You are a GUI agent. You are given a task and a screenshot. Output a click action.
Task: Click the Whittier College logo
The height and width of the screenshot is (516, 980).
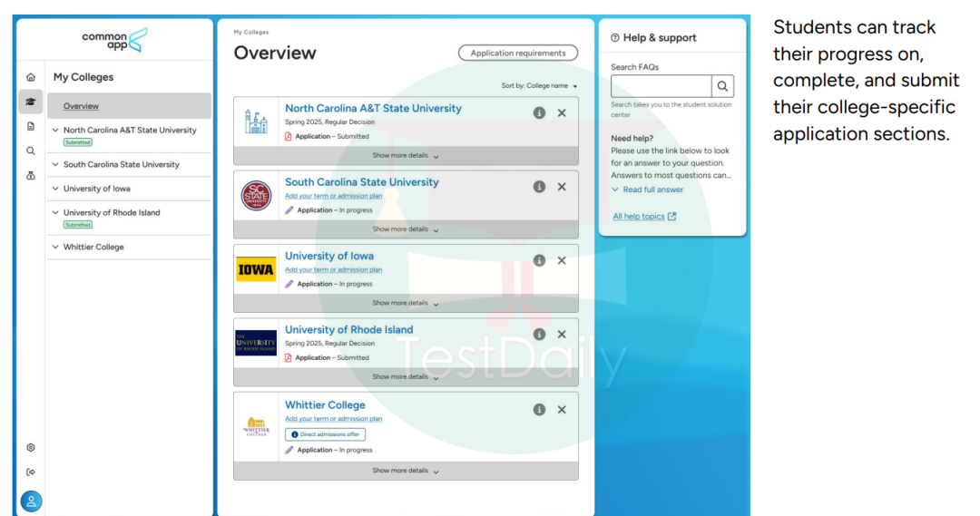256,426
